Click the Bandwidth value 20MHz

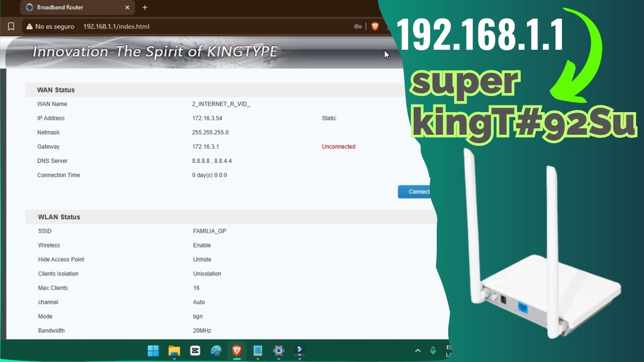coord(202,331)
